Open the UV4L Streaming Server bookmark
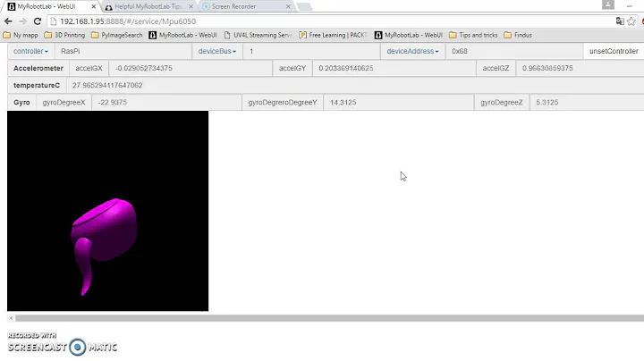The height and width of the screenshot is (361, 644). pos(258,35)
